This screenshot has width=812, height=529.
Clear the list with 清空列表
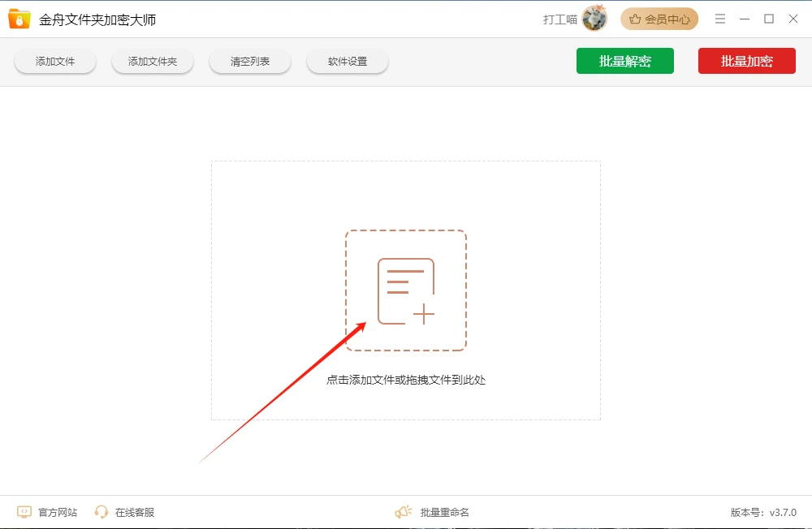(x=249, y=61)
